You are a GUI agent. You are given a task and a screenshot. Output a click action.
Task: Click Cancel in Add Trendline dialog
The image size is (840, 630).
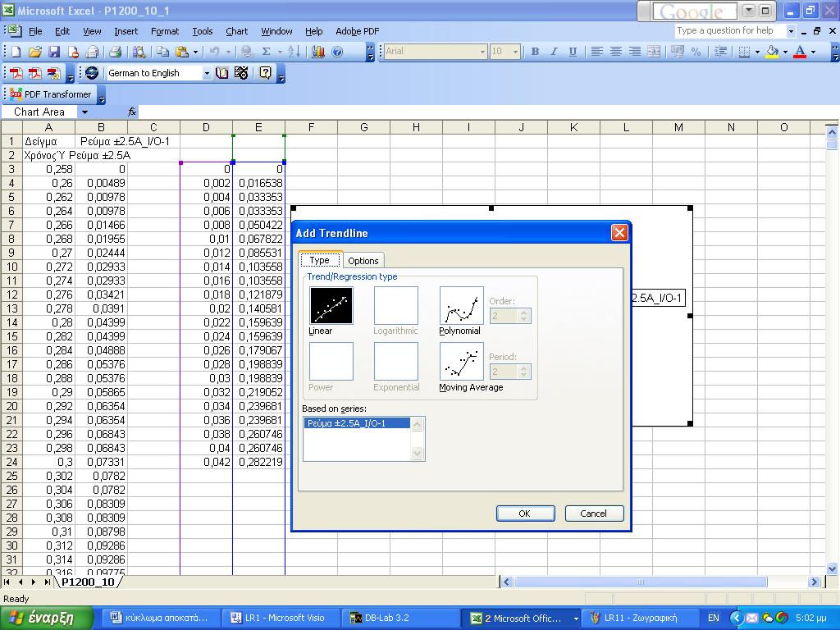(x=594, y=514)
